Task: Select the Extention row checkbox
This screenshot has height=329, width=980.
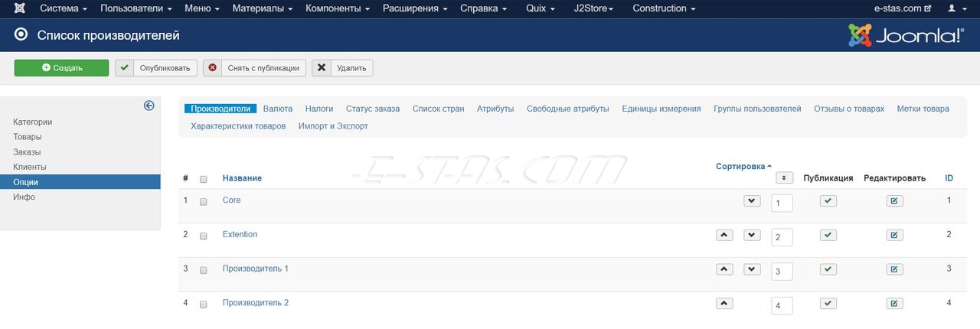Action: coord(203,236)
